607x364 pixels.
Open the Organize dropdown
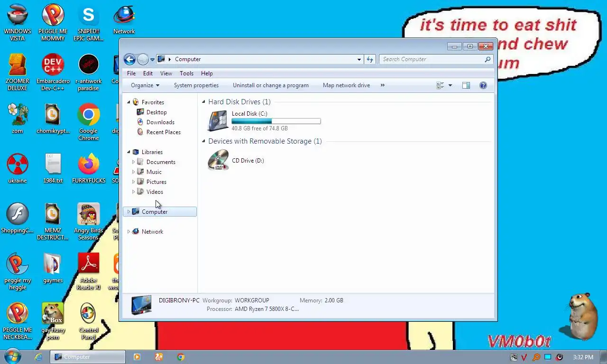[145, 85]
